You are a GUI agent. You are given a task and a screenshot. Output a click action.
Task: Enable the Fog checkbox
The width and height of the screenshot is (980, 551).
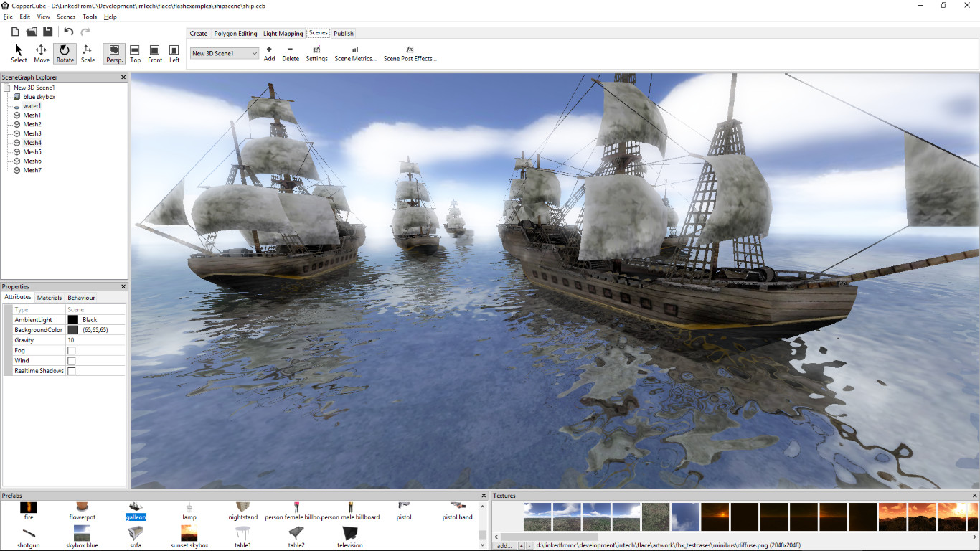[x=72, y=350]
